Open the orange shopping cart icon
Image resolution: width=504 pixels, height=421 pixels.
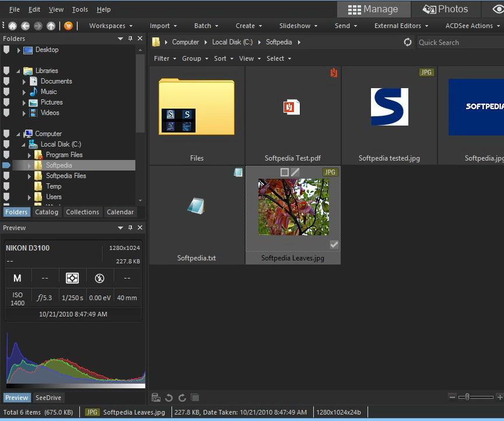68,26
